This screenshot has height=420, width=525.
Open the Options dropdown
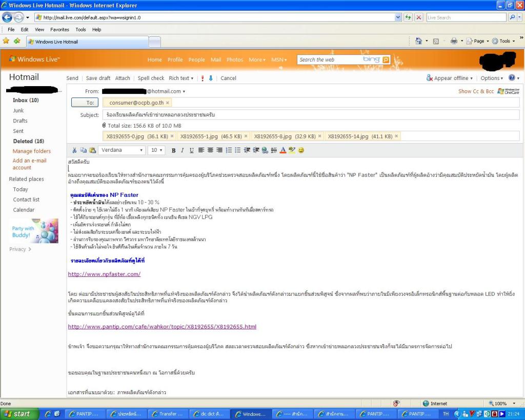pos(492,78)
